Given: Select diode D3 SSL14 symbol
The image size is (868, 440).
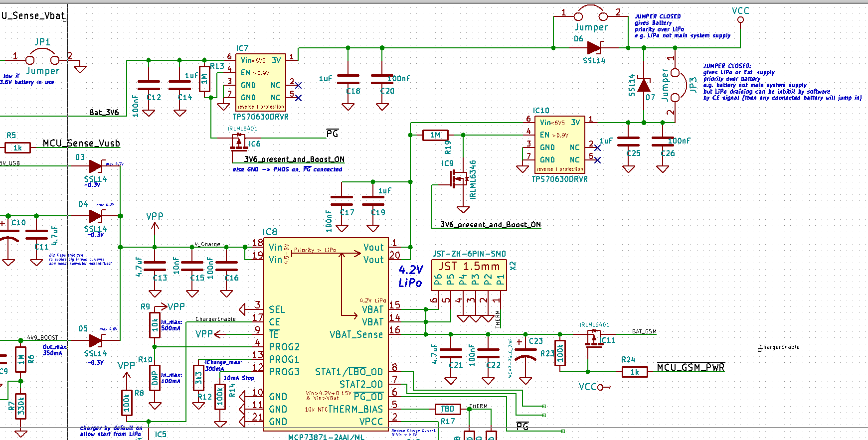Looking at the screenshot, I should tap(96, 166).
